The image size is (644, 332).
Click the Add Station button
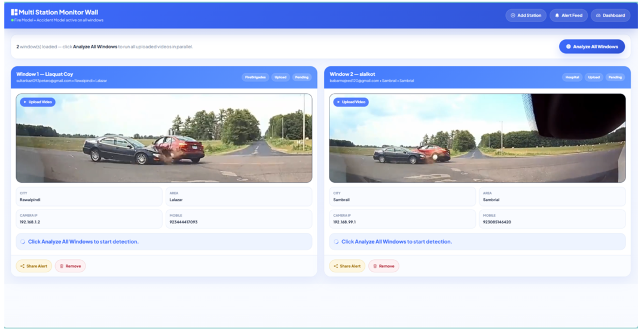pos(526,15)
